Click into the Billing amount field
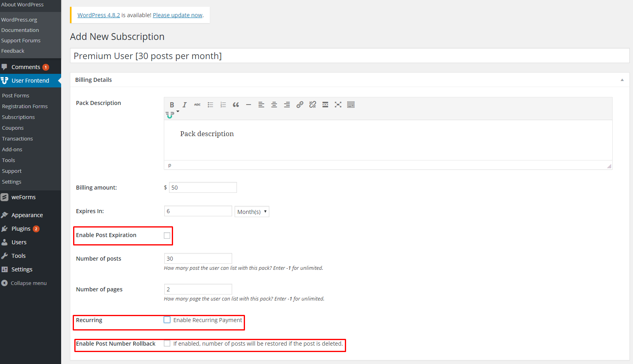 203,188
